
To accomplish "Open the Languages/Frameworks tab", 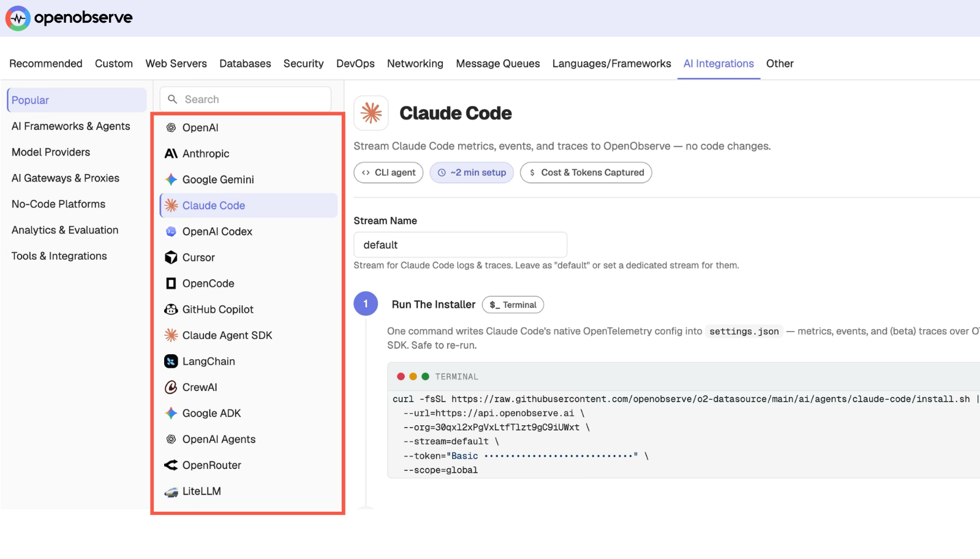I will click(x=612, y=64).
